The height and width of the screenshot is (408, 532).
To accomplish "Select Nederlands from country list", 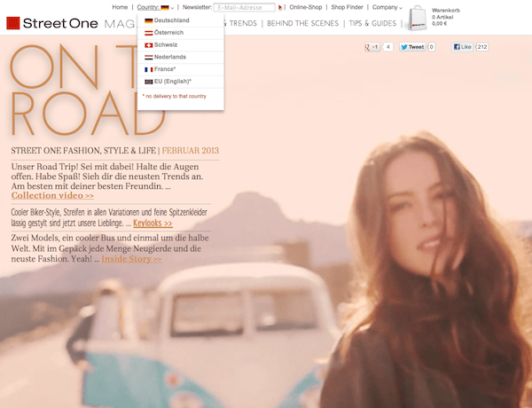I will tap(181, 57).
